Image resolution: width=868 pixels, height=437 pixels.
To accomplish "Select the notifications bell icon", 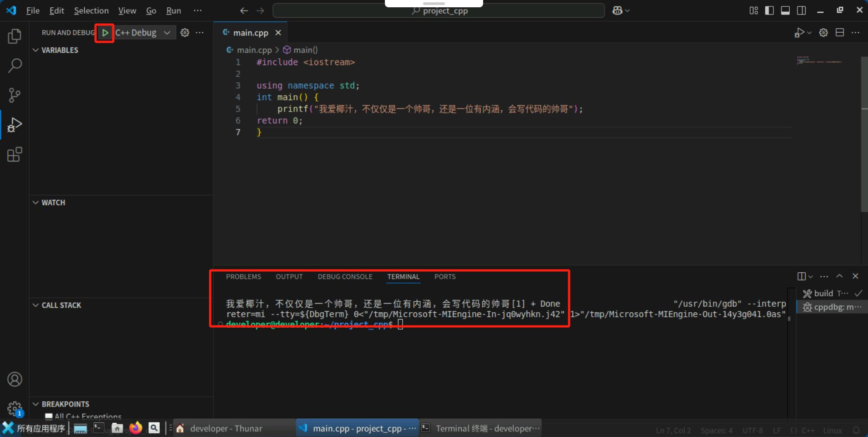I will tap(856, 430).
